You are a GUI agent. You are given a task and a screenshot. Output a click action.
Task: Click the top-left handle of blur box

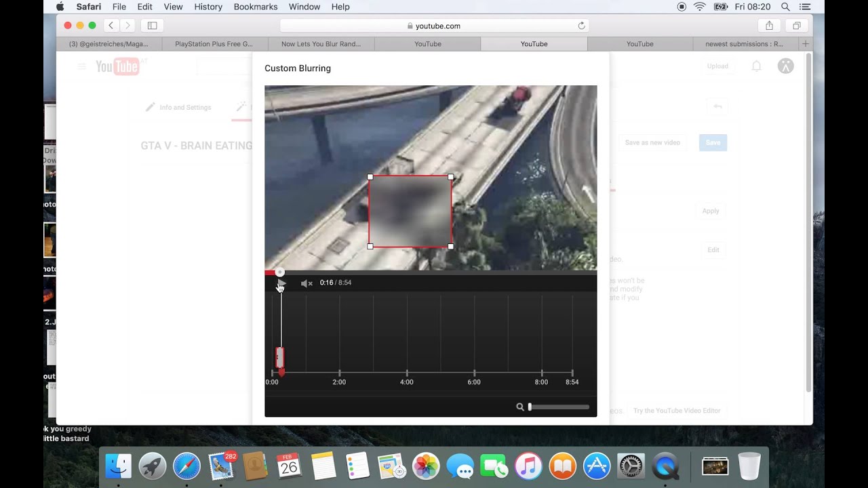[x=370, y=177]
